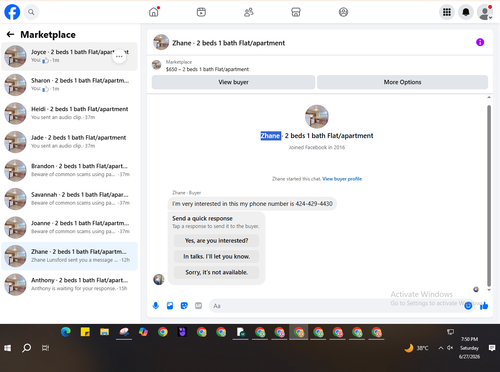The image size is (500, 372).
Task: Open the three-dot options on Joyce conversation
Action: point(119,56)
